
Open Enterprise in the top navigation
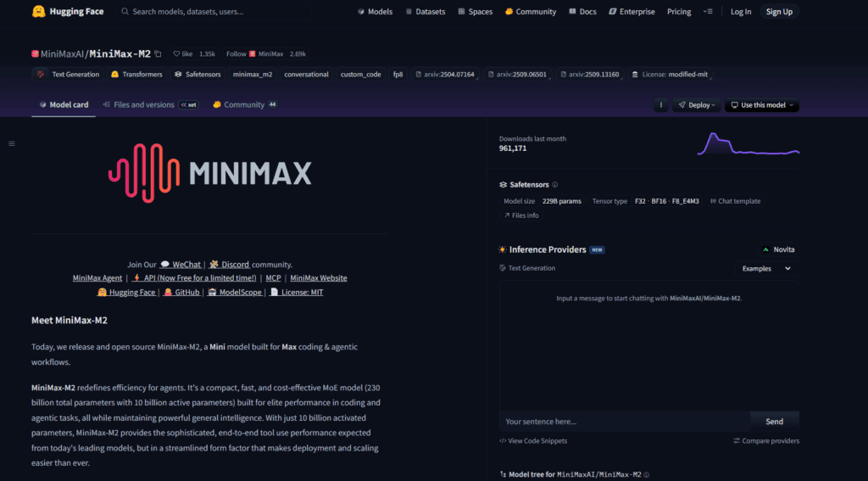(x=632, y=11)
